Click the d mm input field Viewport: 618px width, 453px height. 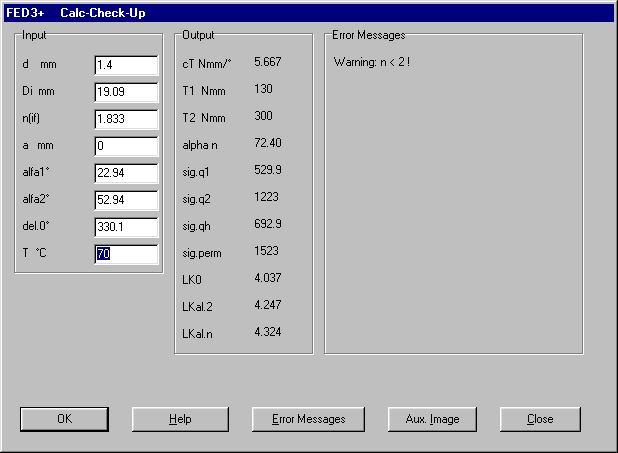pyautogui.click(x=126, y=65)
